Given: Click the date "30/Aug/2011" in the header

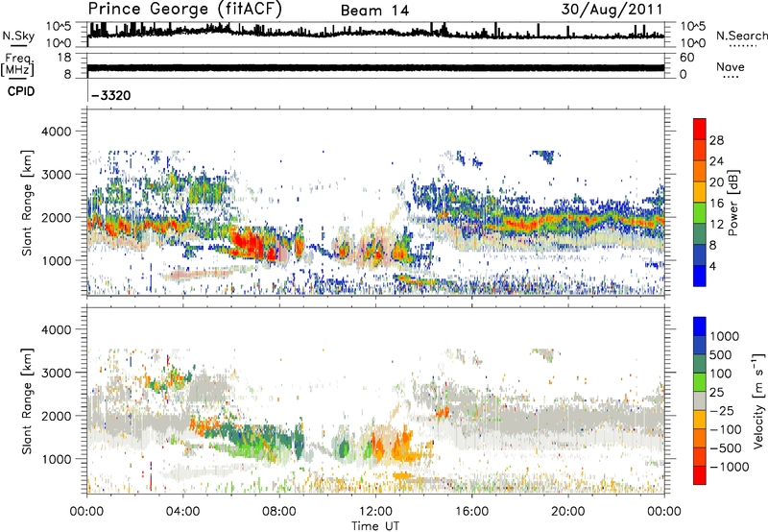Looking at the screenshot, I should tap(612, 10).
